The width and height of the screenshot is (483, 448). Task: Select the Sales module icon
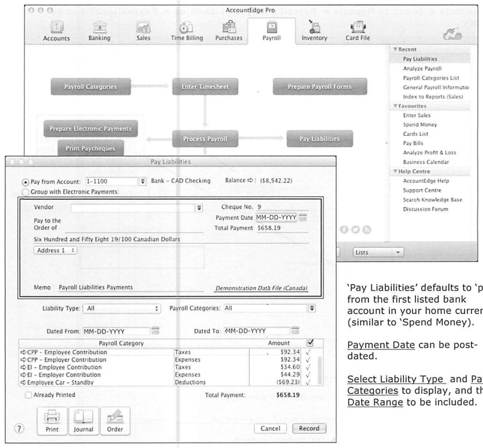click(143, 27)
